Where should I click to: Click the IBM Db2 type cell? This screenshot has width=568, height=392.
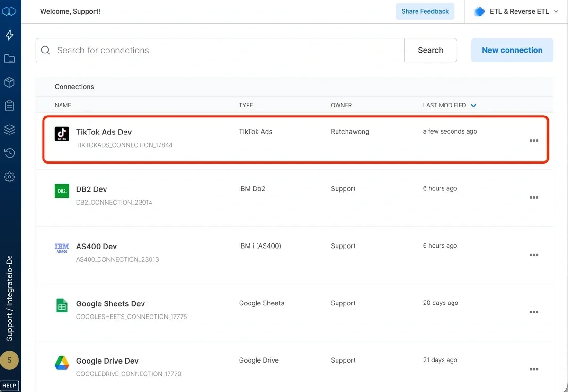[x=252, y=189]
